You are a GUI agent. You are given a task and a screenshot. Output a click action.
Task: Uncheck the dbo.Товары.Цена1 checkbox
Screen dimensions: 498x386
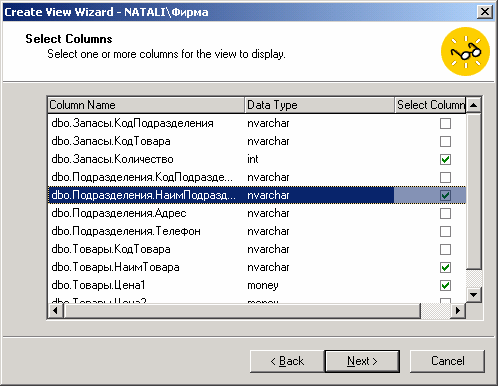[445, 285]
